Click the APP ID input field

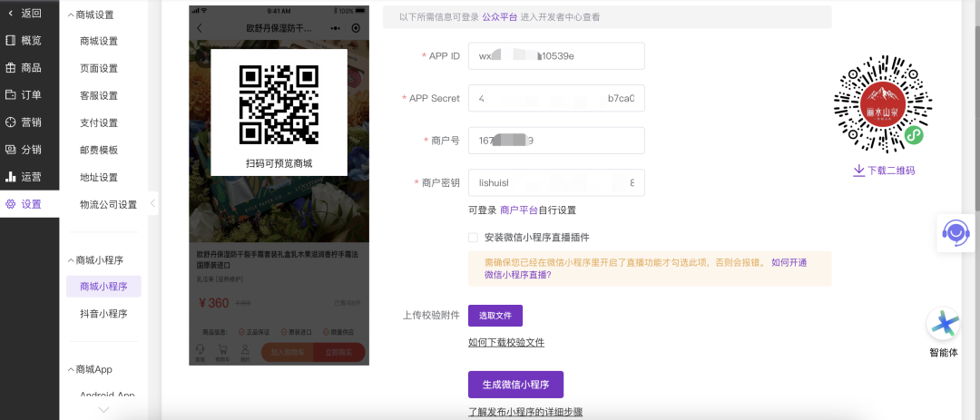[556, 55]
